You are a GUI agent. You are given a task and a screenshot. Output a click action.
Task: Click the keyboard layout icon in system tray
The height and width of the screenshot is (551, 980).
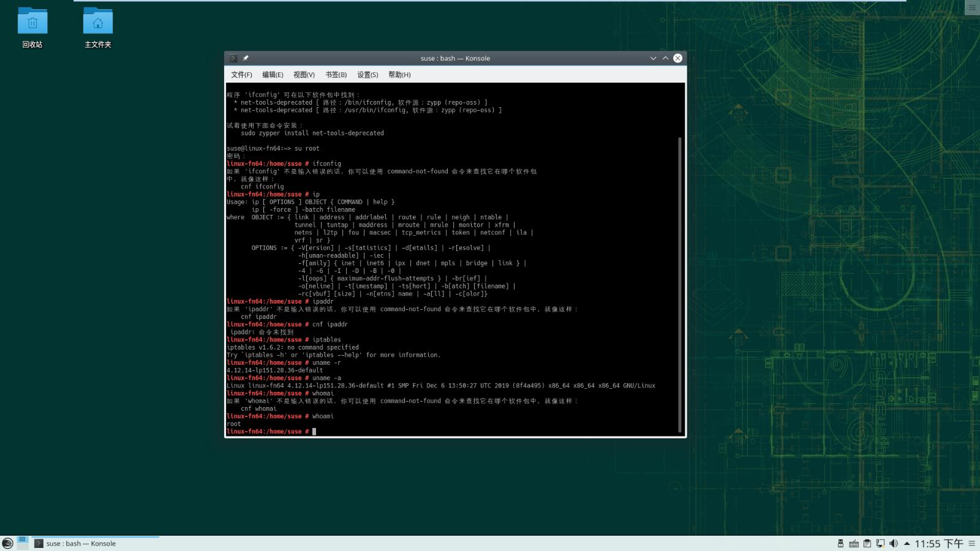click(x=854, y=543)
